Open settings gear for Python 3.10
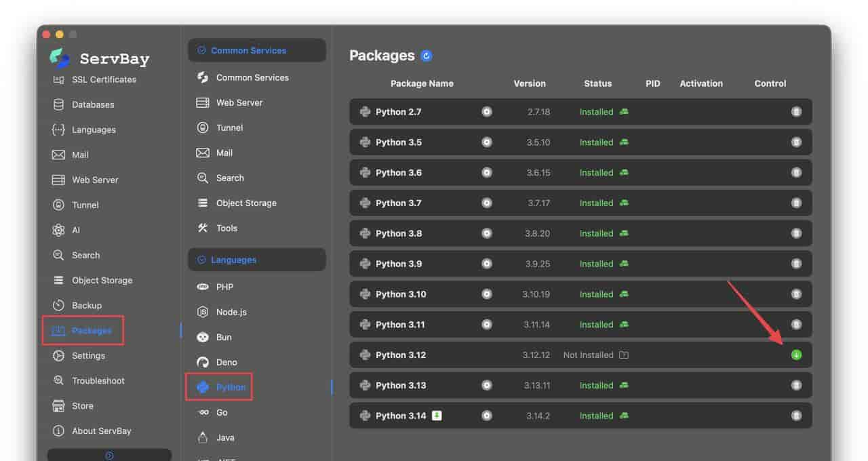Image resolution: width=868 pixels, height=461 pixels. (x=487, y=294)
